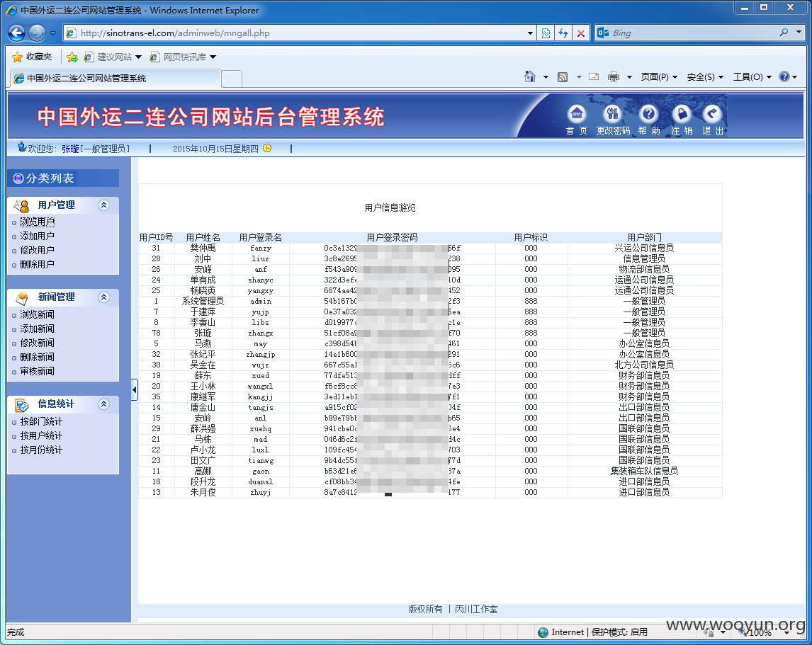Screen dimensions: 812x645
Task: Open 按用户统计 in sidebar
Action: pyautogui.click(x=41, y=436)
